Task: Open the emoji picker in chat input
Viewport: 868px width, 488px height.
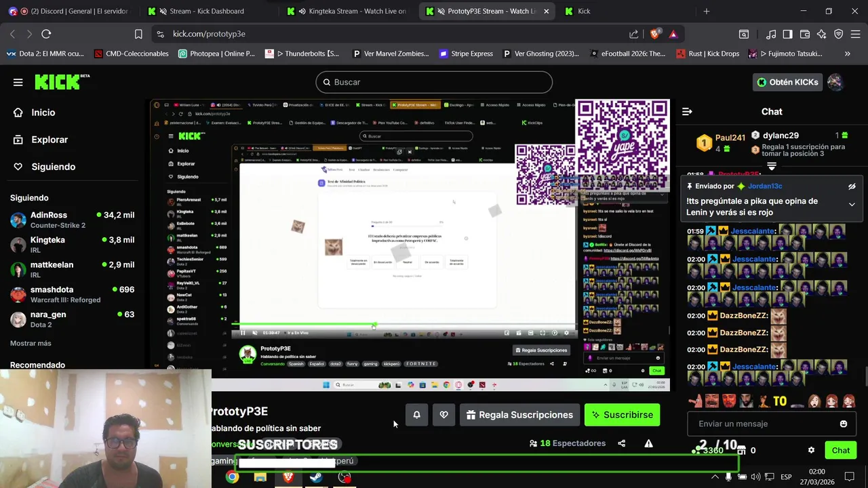Action: coord(844,424)
